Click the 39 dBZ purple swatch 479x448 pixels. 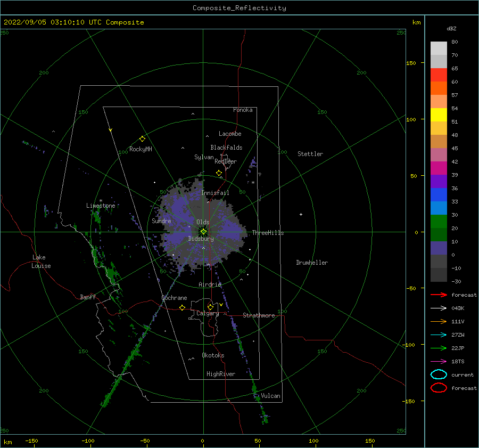[439, 181]
